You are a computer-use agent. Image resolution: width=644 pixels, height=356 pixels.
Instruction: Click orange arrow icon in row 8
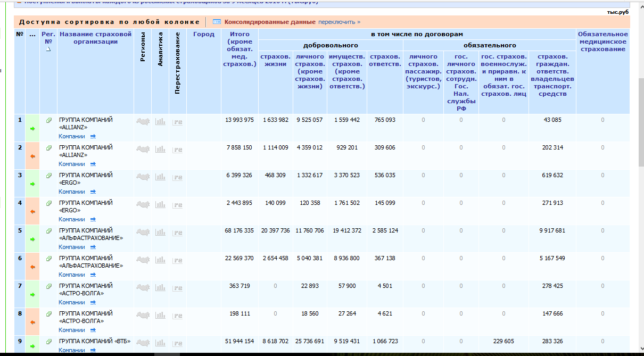[32, 322]
